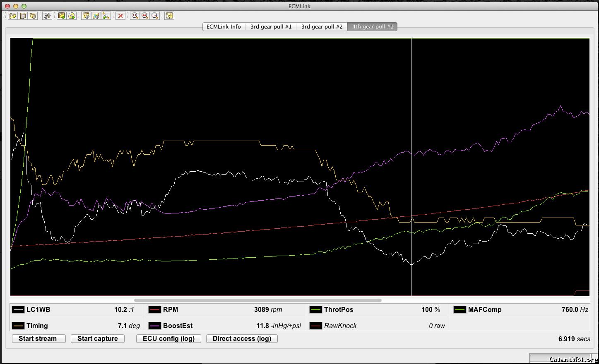599x364 pixels.
Task: Click the graph settings gear icon
Action: coord(86,16)
